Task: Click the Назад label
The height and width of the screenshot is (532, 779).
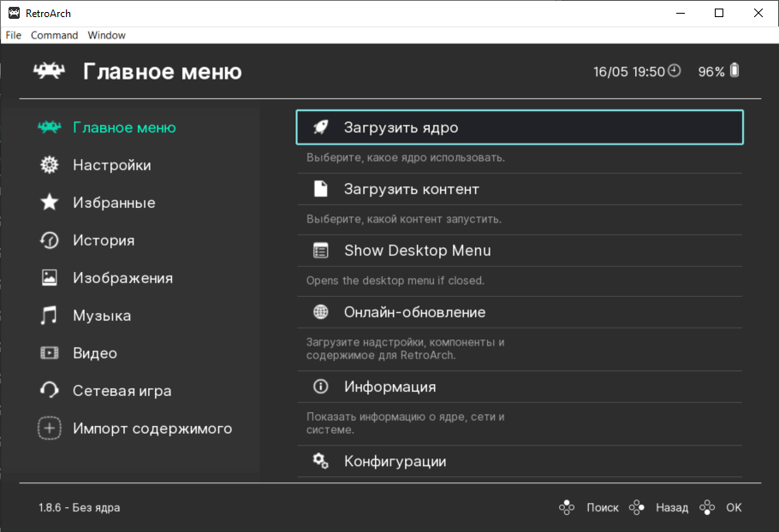Action: (672, 508)
